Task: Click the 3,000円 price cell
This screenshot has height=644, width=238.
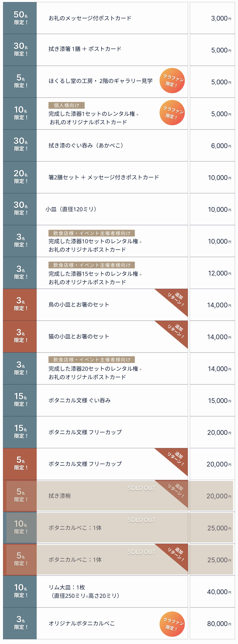Action: [x=212, y=18]
